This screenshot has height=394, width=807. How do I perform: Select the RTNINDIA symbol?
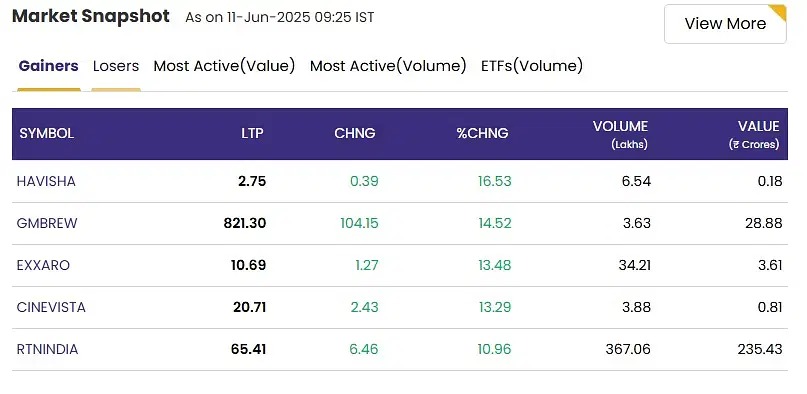tap(47, 350)
